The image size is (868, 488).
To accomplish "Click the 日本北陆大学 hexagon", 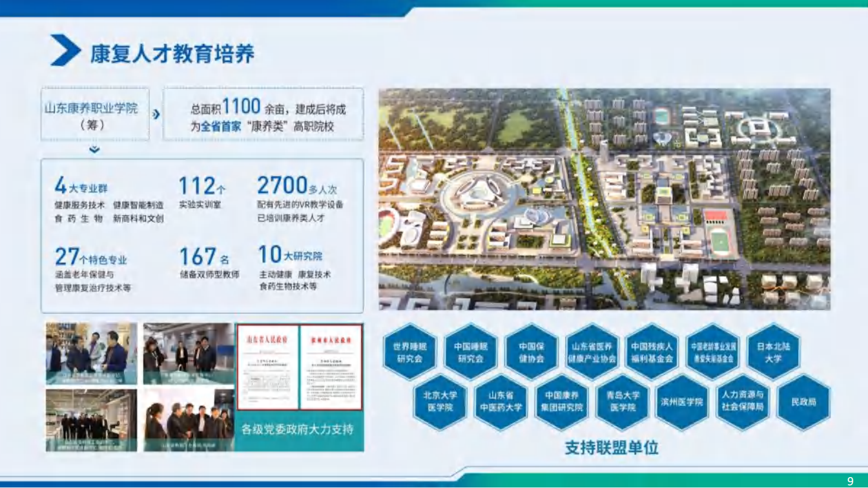I will [x=773, y=353].
